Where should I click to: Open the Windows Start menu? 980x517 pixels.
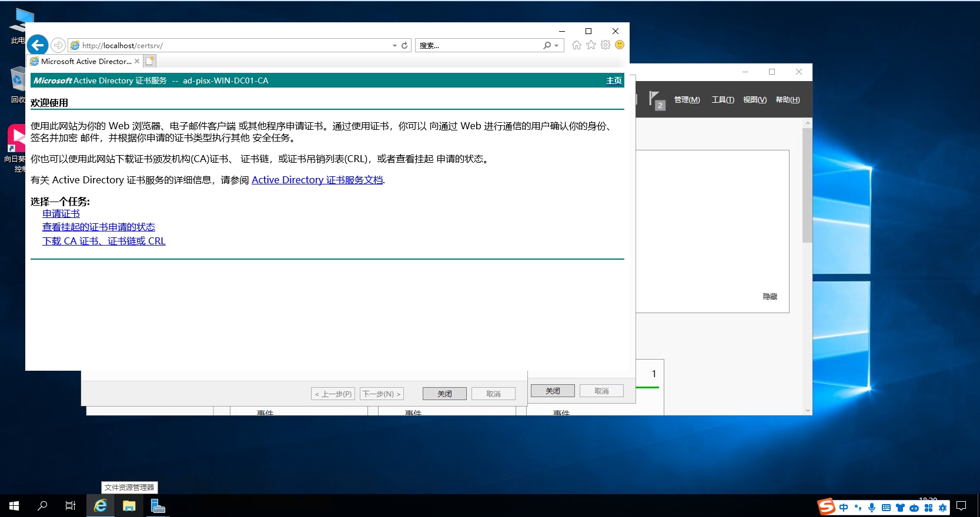tap(14, 506)
